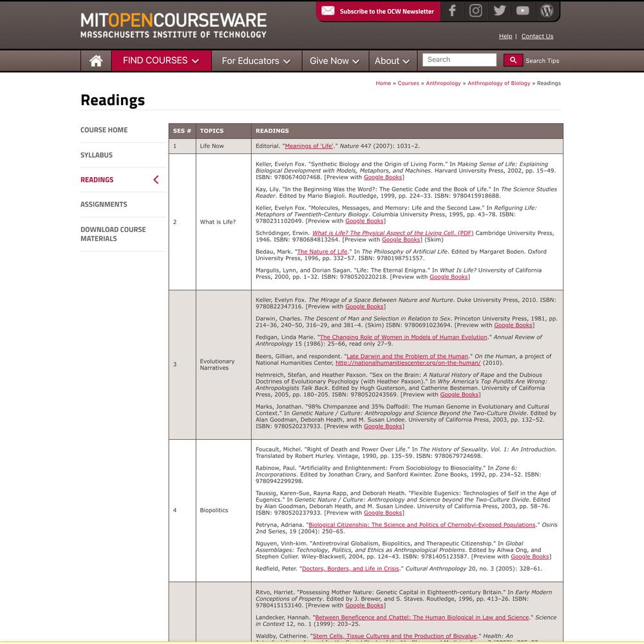Open Anthropology breadcrumb link
The width and height of the screenshot is (644, 644).
click(x=443, y=83)
